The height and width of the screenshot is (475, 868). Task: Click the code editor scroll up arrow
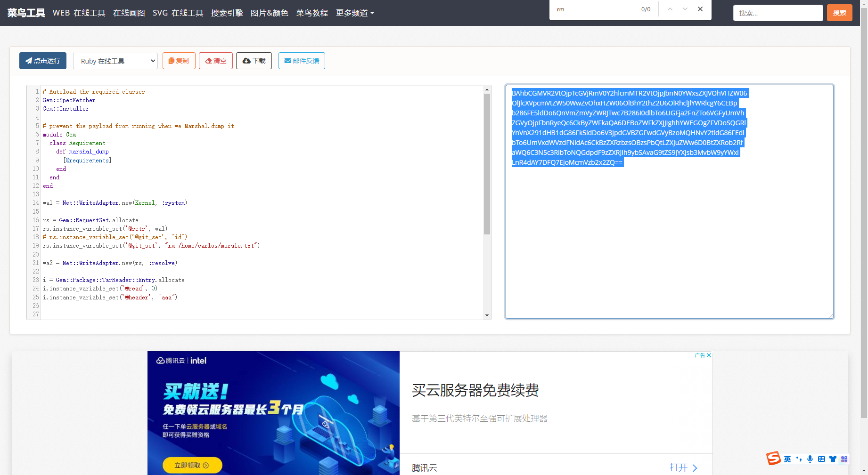[487, 89]
